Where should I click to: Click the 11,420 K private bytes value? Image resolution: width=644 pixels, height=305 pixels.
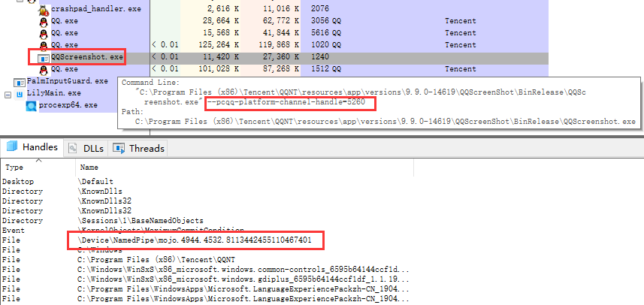(x=221, y=57)
